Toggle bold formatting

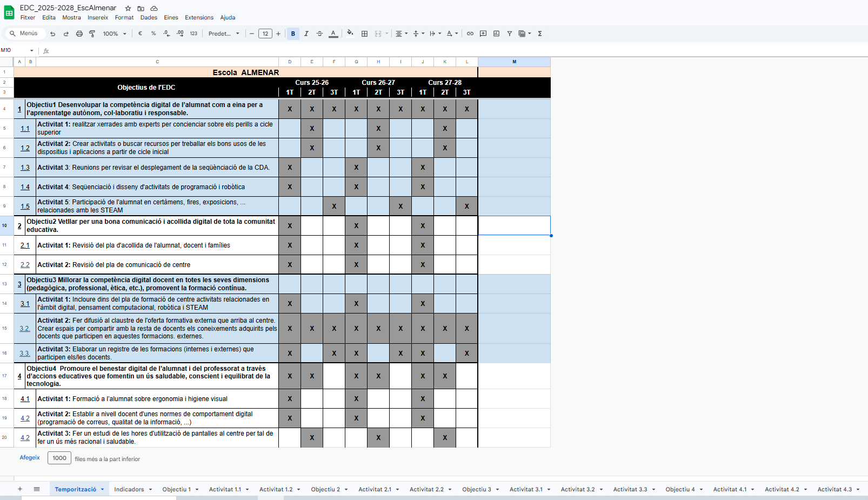tap(293, 34)
